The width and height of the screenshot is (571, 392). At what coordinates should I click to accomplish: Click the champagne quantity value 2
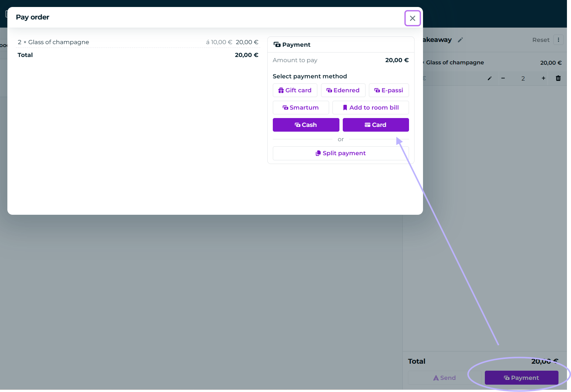523,78
